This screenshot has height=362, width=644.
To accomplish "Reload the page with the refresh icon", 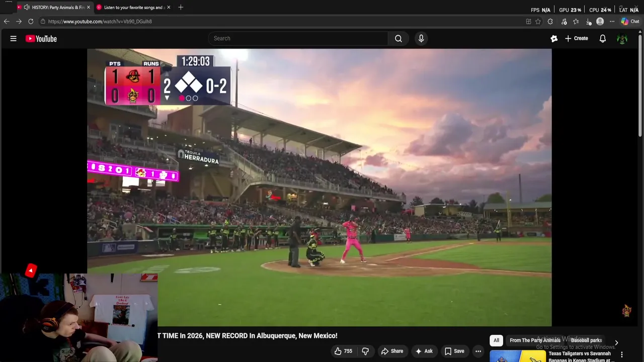I will 31,21.
